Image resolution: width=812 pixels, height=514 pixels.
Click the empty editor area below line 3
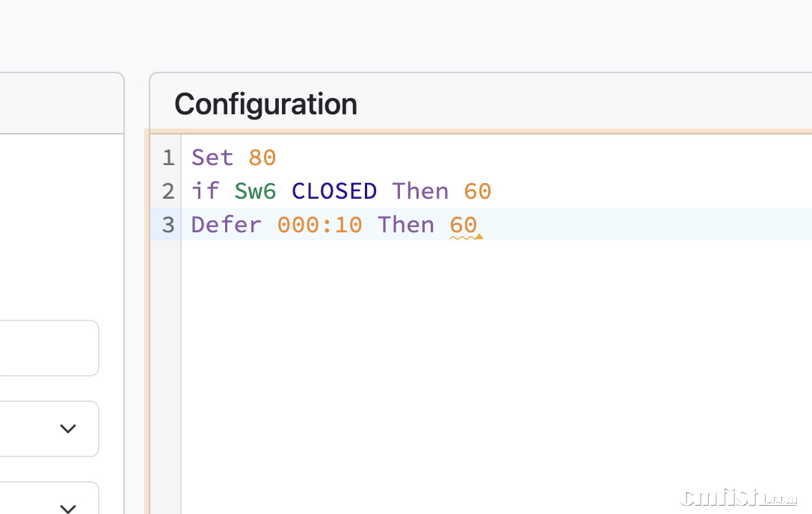click(493, 359)
